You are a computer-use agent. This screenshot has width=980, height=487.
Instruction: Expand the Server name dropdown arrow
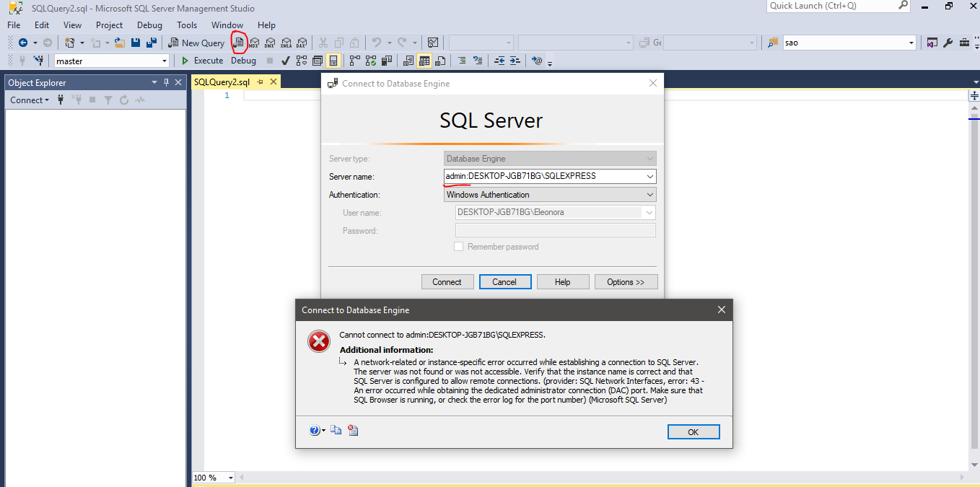coord(649,177)
